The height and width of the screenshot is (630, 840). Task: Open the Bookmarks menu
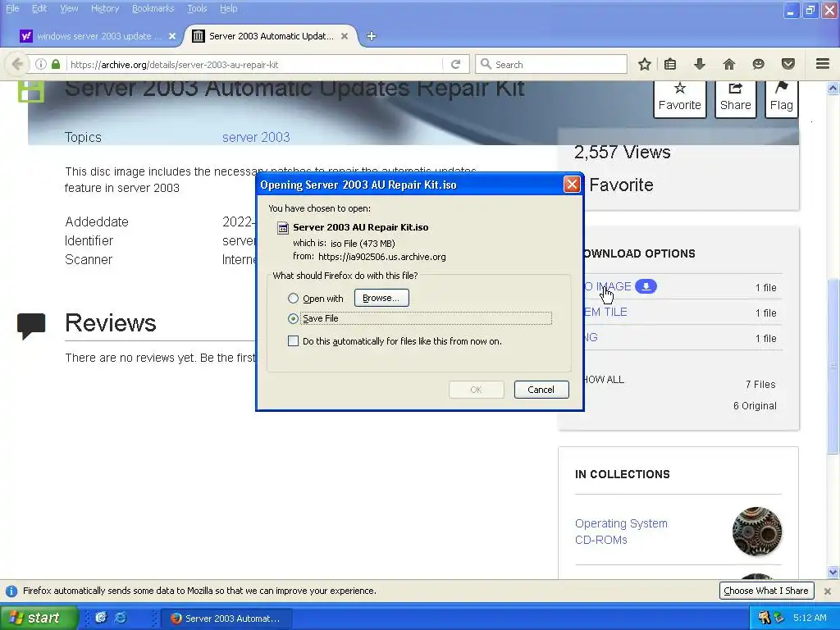(153, 8)
